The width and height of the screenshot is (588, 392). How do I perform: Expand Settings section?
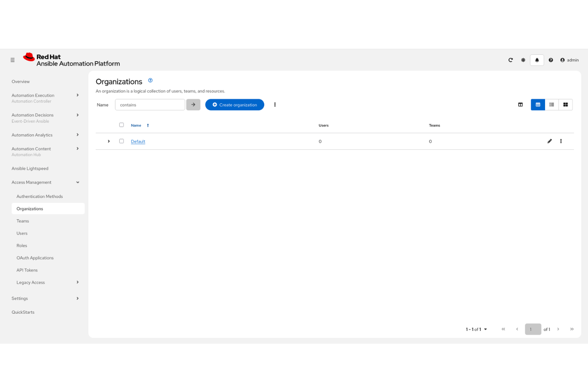pyautogui.click(x=45, y=298)
